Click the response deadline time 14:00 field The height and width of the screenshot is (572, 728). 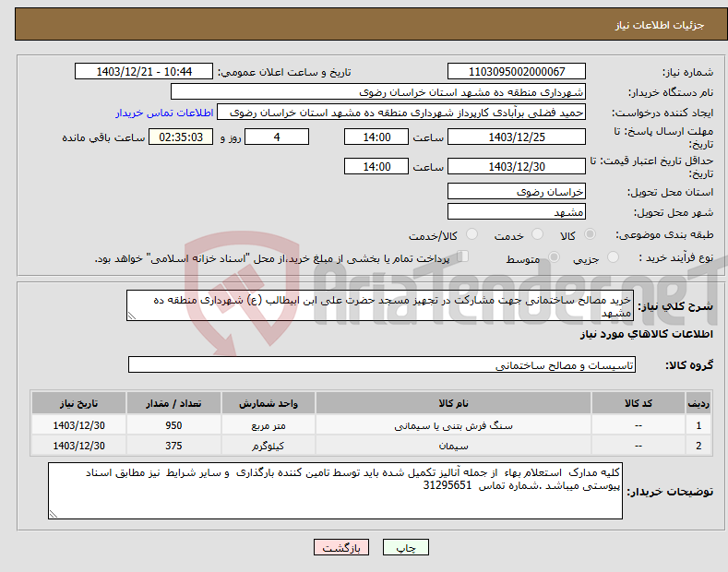pos(376,137)
